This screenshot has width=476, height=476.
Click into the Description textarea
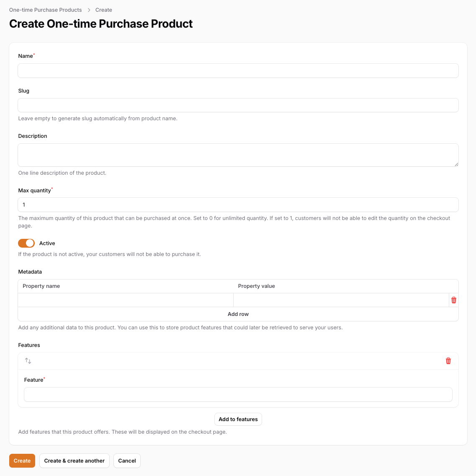click(x=238, y=155)
